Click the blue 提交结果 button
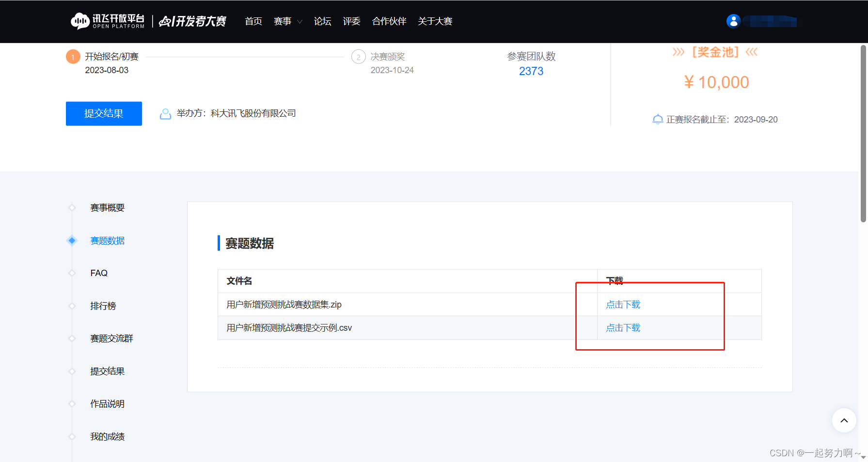Screen dimensions: 868x462 pyautogui.click(x=104, y=113)
